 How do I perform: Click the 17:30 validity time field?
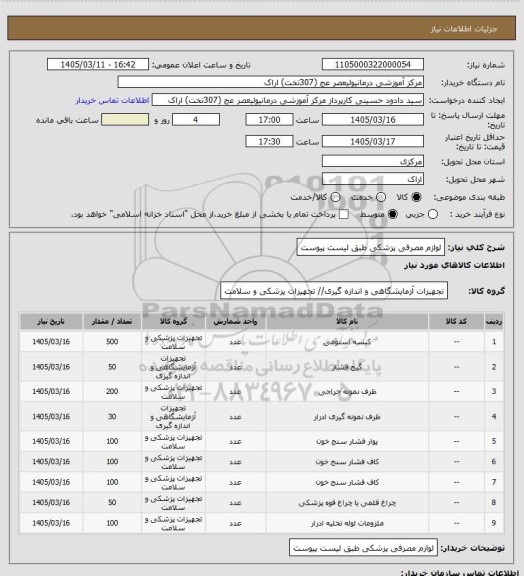coord(269,141)
